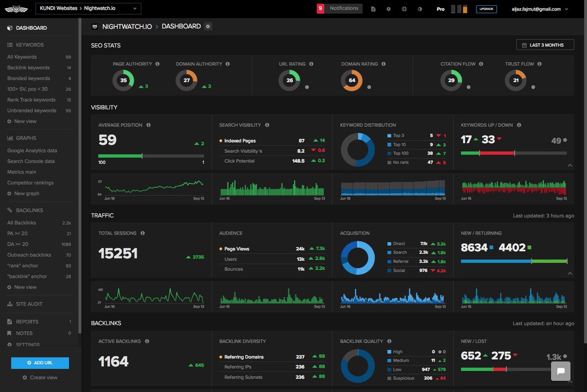Click the NIGHTWATCH.IO breadcrumb link
Viewport: 587px width, 392px height.
click(127, 26)
